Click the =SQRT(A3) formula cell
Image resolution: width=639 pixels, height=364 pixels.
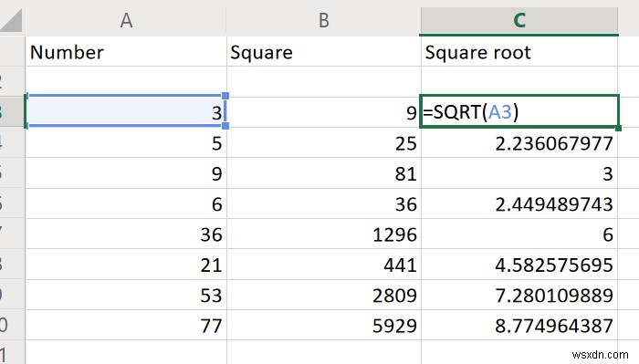coord(519,111)
